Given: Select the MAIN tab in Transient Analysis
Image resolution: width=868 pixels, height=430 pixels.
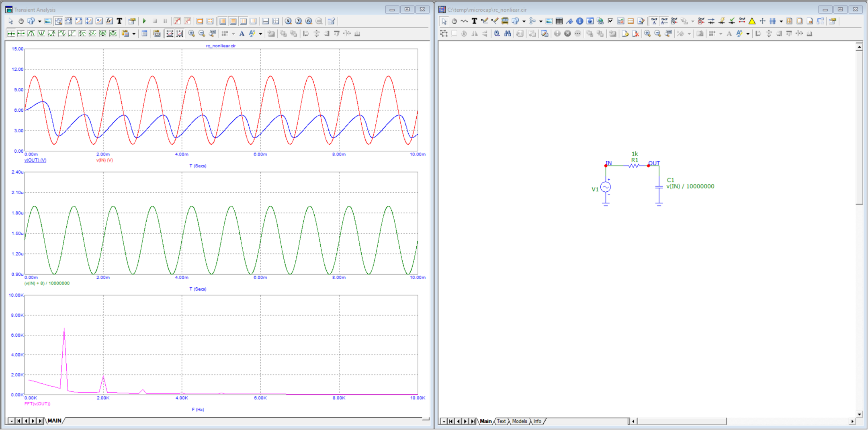Looking at the screenshot, I should pyautogui.click(x=54, y=421).
